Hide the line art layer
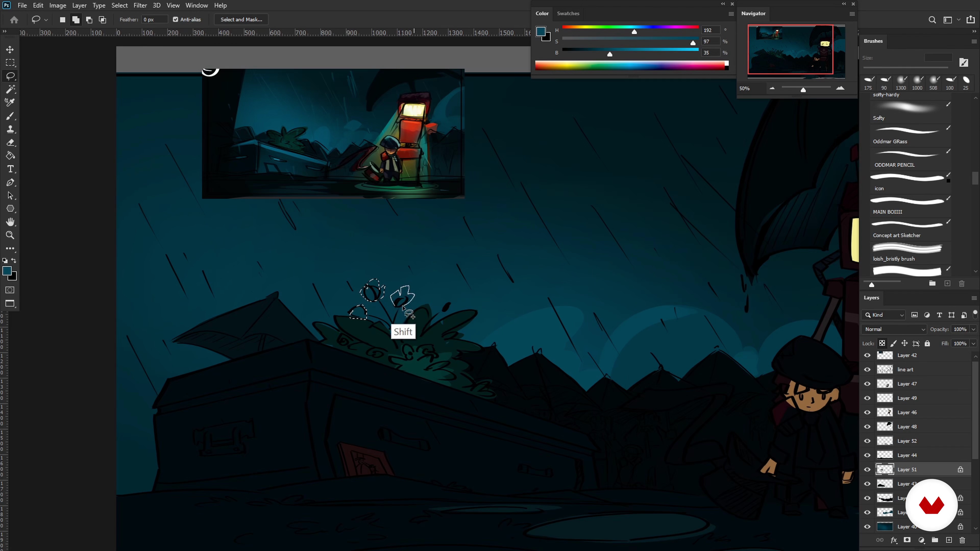Screen dimensions: 980x551 [867, 370]
